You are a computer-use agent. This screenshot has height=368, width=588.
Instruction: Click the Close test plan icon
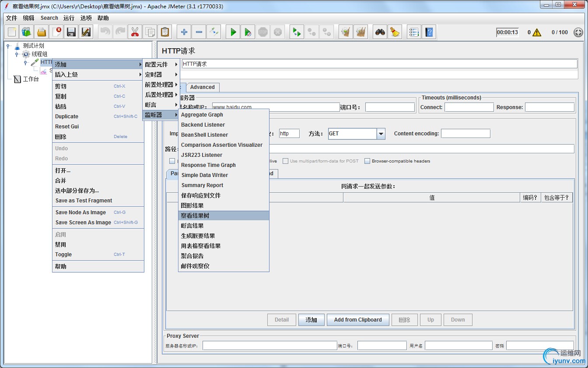pyautogui.click(x=57, y=32)
